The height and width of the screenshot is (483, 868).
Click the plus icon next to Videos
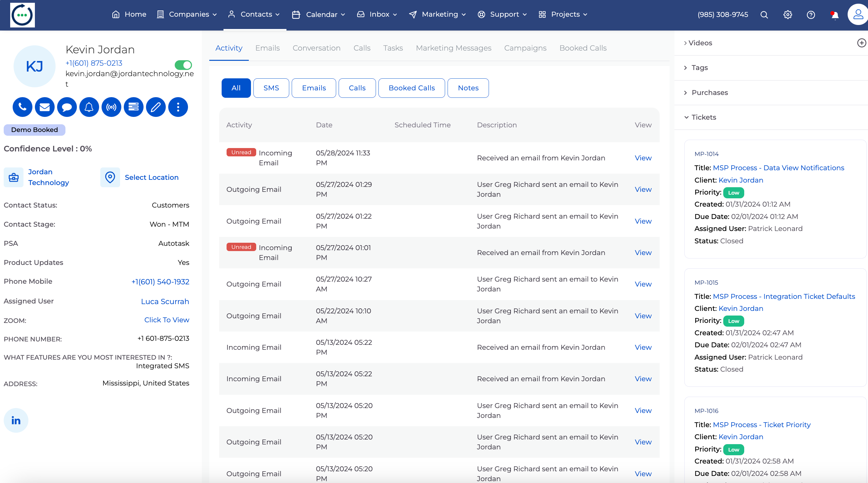[x=862, y=43]
